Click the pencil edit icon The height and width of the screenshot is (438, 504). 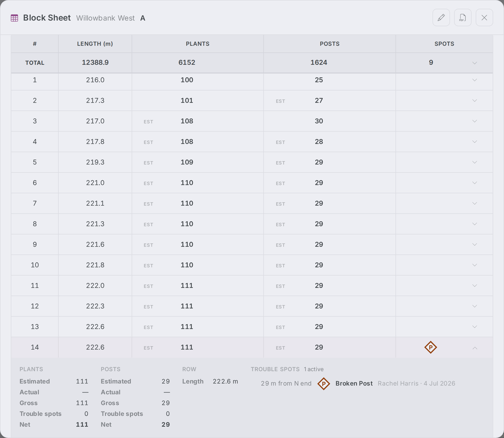[x=441, y=17]
